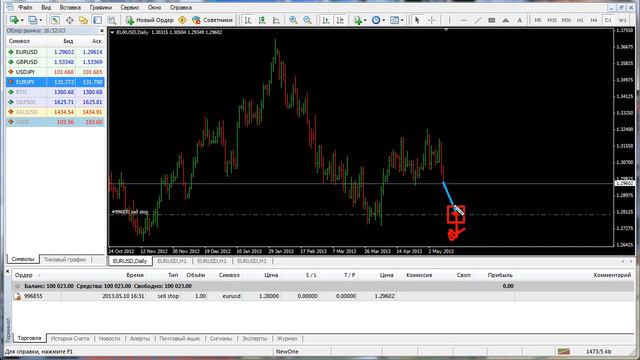
Task: Select the trendline drawing tool
Action: point(478,20)
